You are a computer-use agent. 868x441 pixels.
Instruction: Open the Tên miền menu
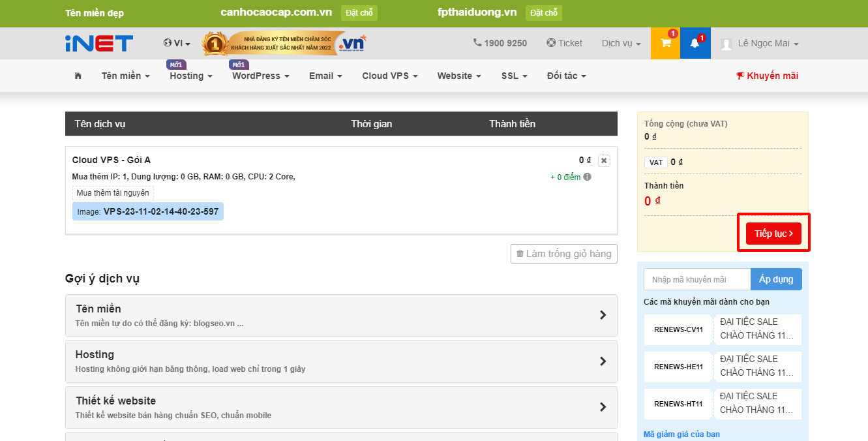point(125,76)
